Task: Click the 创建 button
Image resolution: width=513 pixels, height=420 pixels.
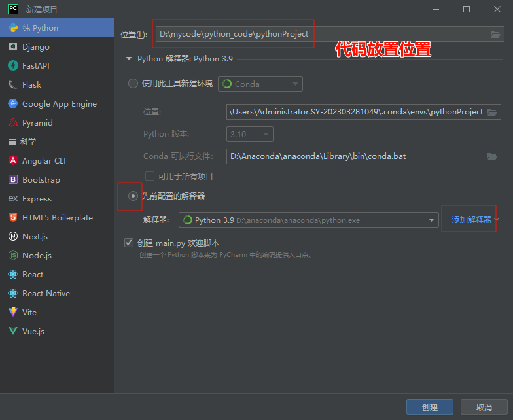Action: [x=430, y=407]
